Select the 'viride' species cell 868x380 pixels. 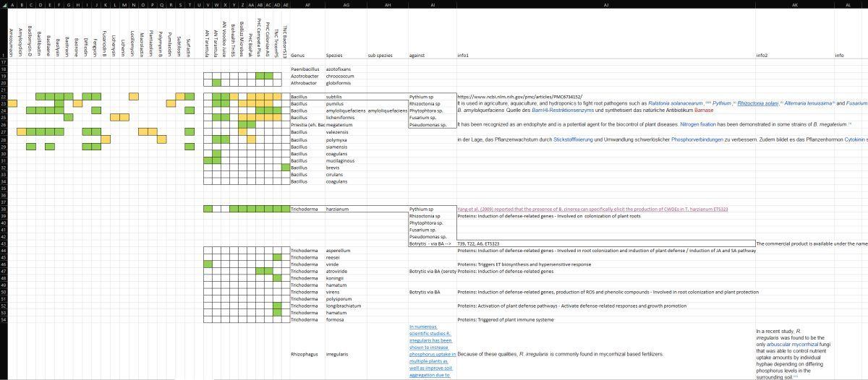(346, 264)
